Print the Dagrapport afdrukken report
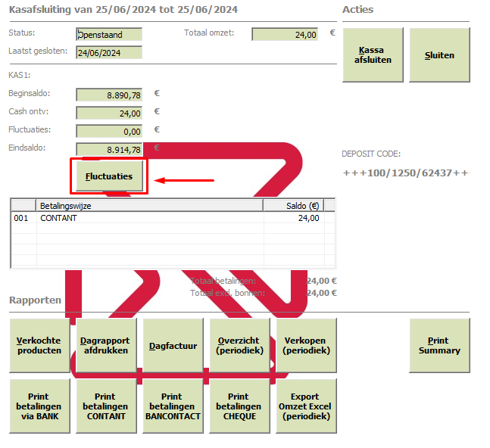The height and width of the screenshot is (448, 490). pos(106,345)
